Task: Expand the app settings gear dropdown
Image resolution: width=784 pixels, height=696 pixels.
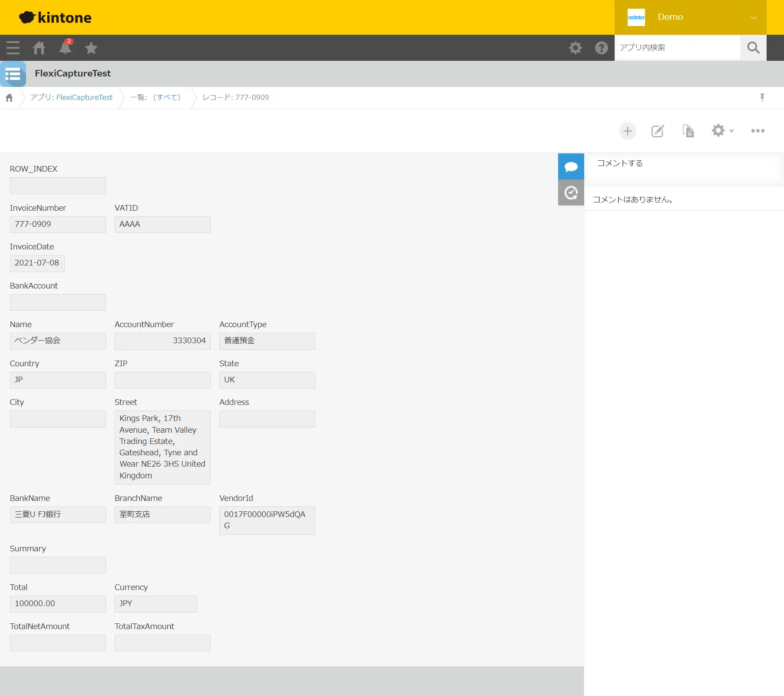Action: (722, 130)
